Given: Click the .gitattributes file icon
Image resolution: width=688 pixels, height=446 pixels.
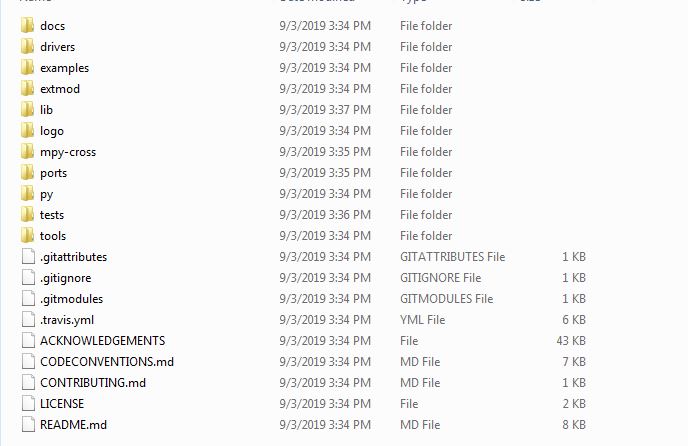Looking at the screenshot, I should click(x=28, y=257).
